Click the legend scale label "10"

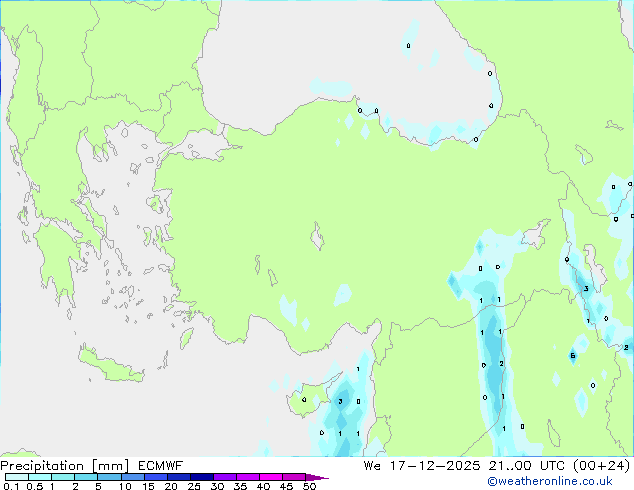125,486
